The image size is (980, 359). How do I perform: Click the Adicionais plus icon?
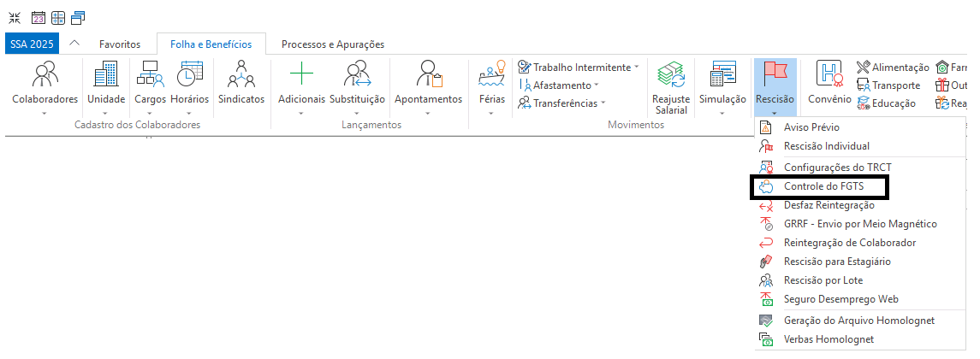click(301, 77)
